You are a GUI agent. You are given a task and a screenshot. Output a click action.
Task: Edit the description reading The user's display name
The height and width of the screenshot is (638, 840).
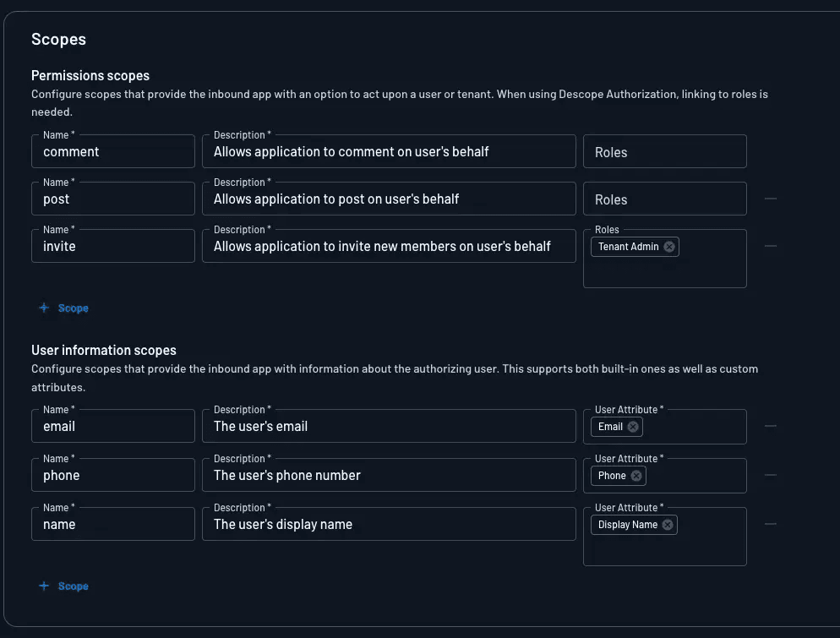click(x=389, y=524)
